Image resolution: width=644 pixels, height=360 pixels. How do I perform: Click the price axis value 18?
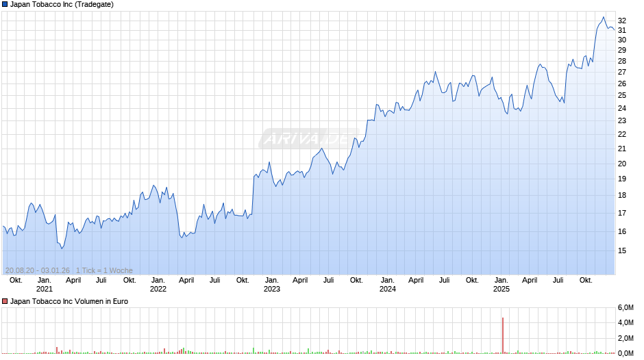[x=622, y=195]
